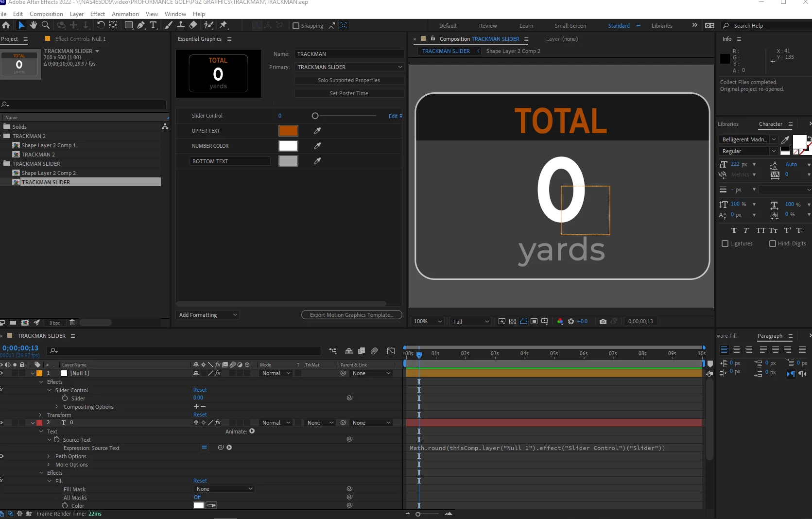
Task: Toggle Faux Italic in Character panel
Action: tap(746, 230)
